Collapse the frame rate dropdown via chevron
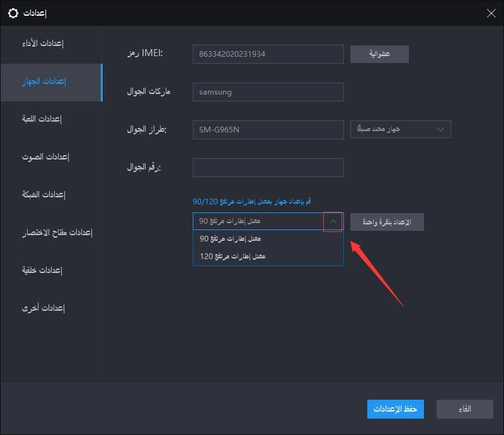 333,221
